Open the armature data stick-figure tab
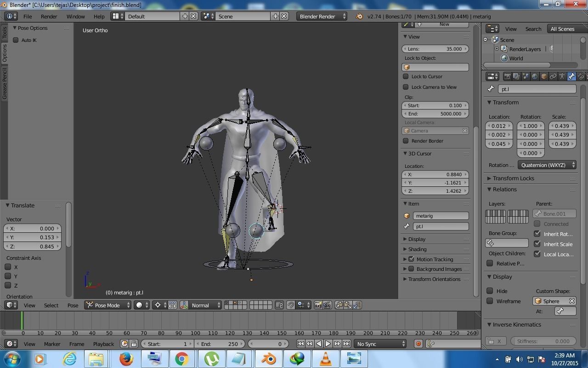 tap(562, 76)
